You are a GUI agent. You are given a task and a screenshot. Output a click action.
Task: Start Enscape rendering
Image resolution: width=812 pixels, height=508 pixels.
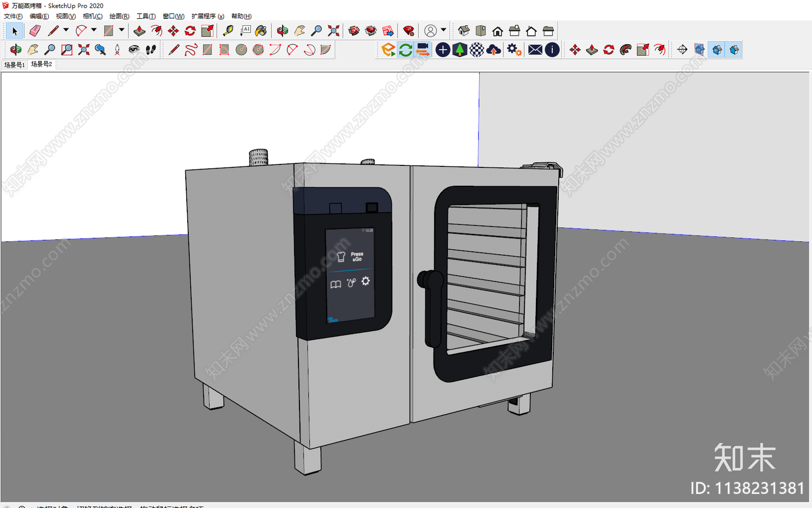(x=388, y=50)
